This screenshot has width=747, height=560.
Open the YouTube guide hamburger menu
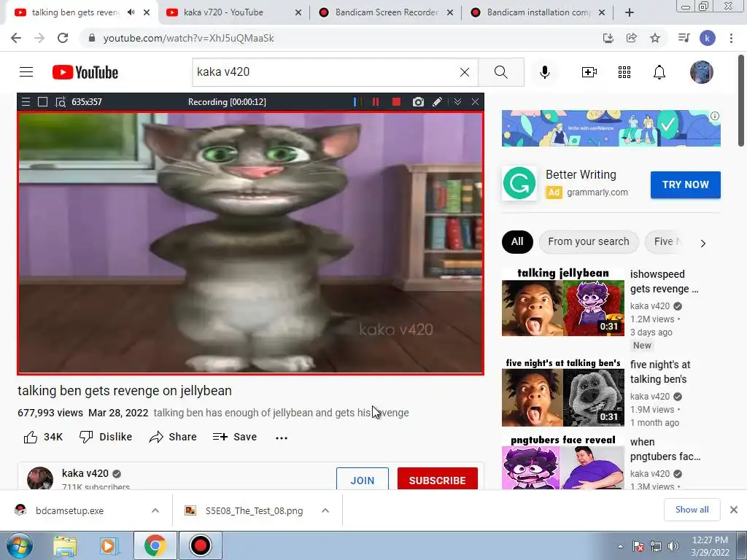[x=26, y=72]
